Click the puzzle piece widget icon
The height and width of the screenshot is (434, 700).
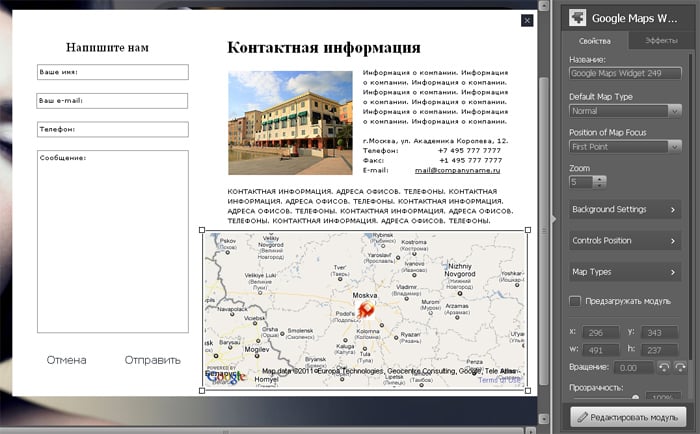click(x=575, y=17)
